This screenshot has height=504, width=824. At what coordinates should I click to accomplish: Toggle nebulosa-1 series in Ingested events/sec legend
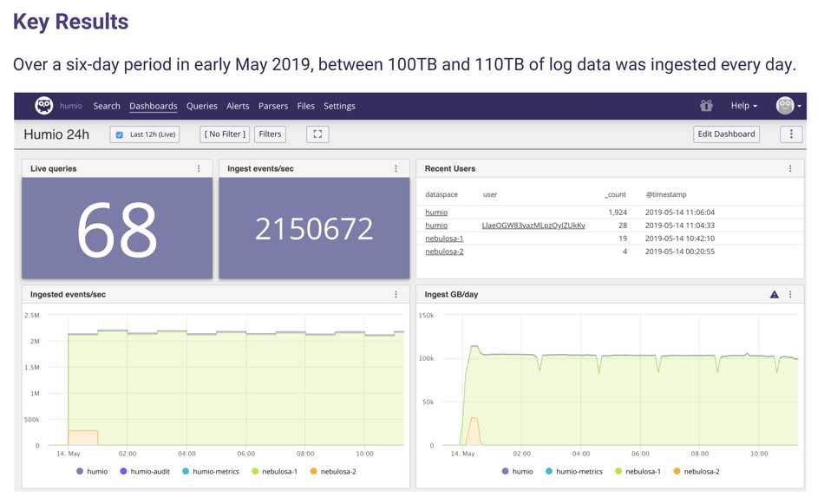click(x=274, y=471)
